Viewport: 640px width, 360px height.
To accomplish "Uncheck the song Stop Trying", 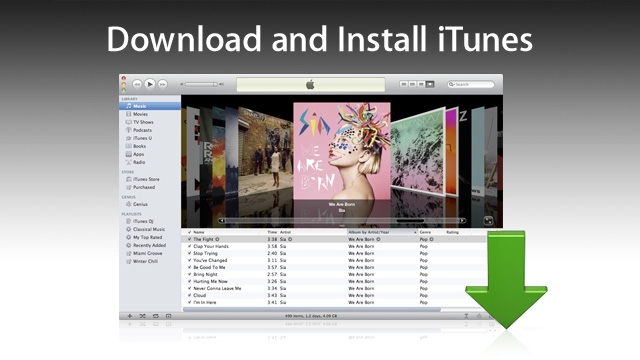I will point(189,253).
